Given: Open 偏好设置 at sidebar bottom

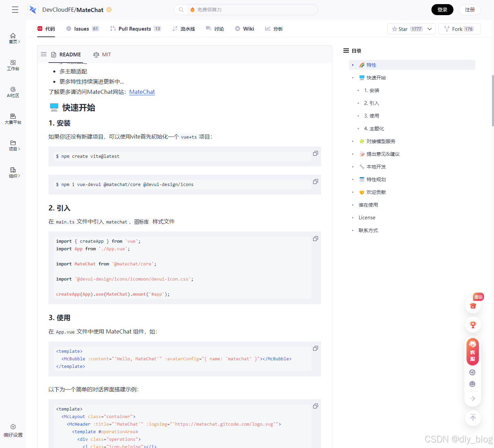Looking at the screenshot, I should point(13,430).
